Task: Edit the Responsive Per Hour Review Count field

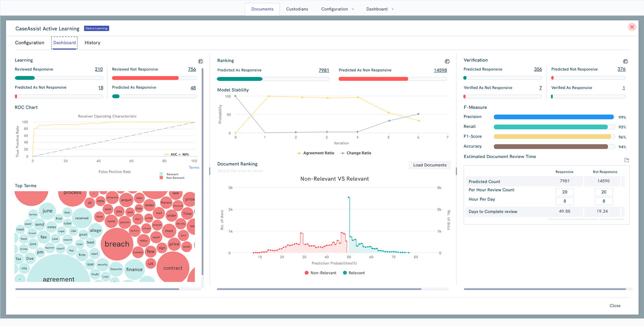Action: [x=565, y=192]
